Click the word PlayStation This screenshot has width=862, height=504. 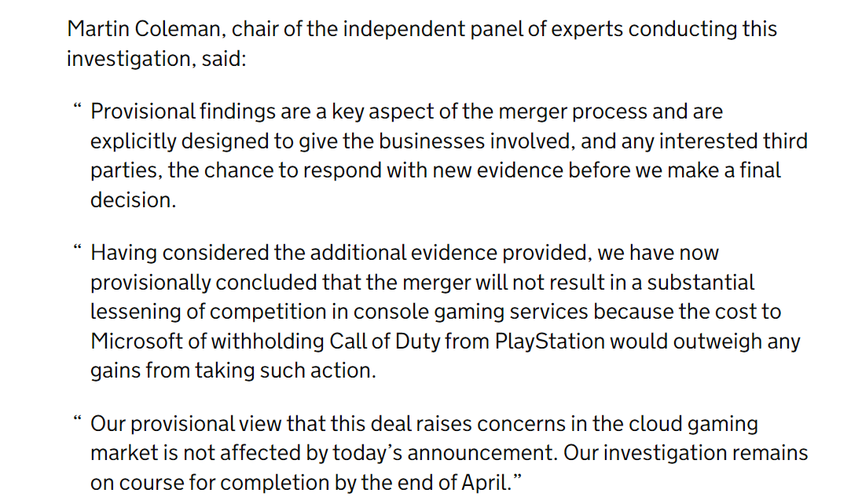click(550, 341)
